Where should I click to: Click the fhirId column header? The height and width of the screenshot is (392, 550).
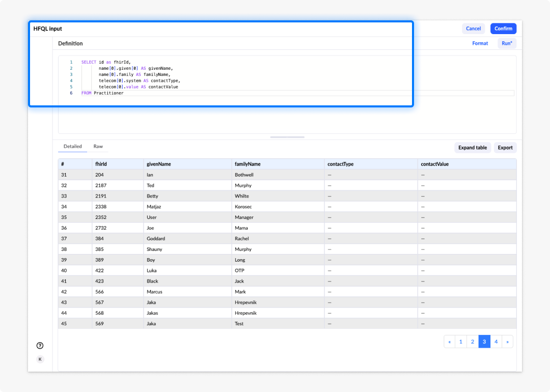click(x=118, y=164)
